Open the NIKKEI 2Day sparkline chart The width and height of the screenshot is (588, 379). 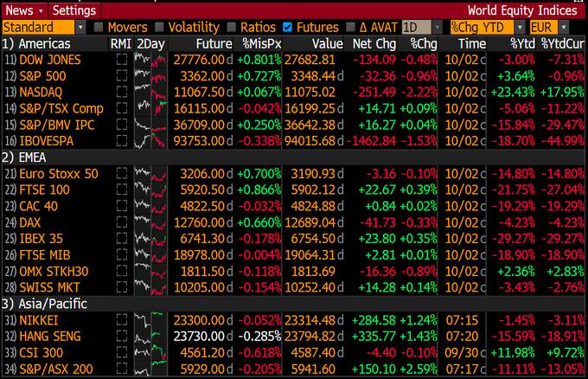(150, 320)
